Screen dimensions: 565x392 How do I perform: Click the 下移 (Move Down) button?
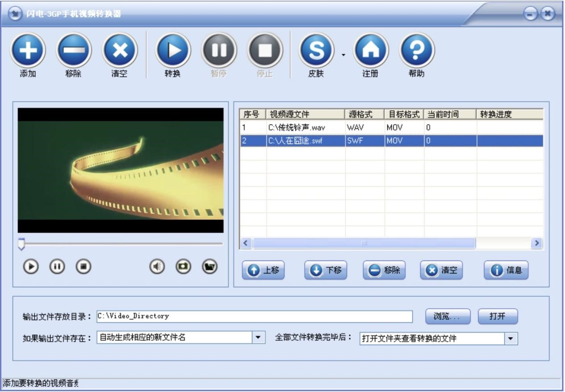(x=326, y=270)
